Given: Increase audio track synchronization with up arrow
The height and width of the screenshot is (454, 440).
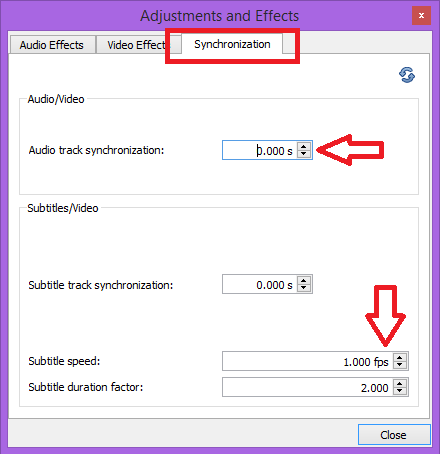Looking at the screenshot, I should 304,146.
